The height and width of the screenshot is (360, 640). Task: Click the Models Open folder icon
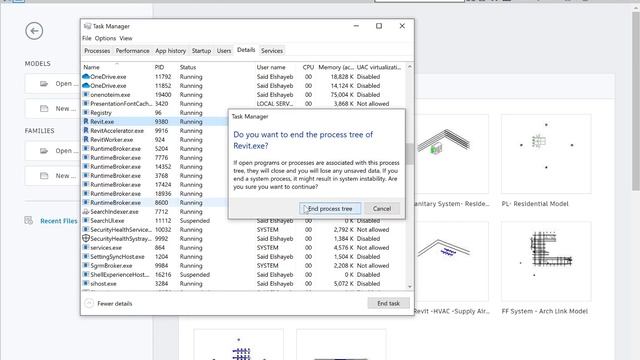coord(44,84)
